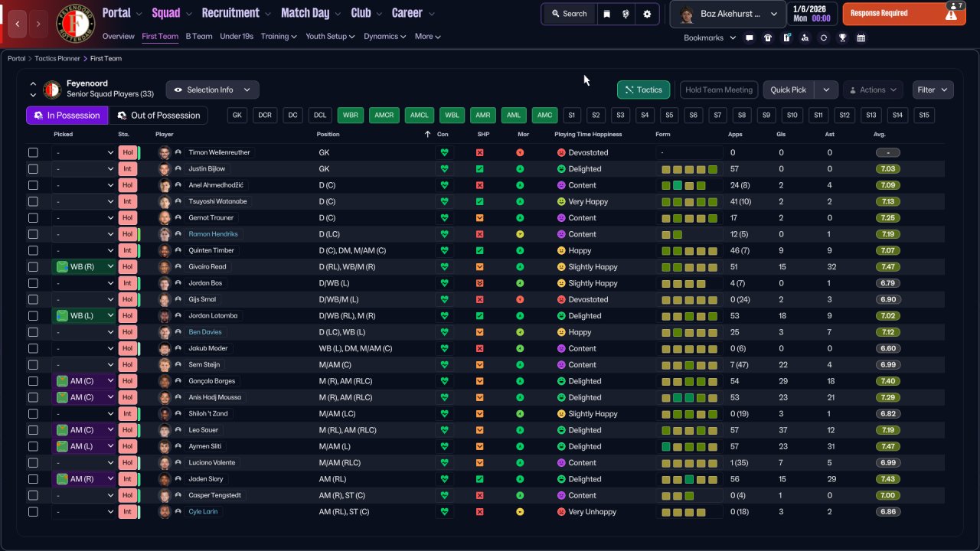Click the date and time display 1/6/2026
The height and width of the screenshot is (551, 980).
click(812, 14)
